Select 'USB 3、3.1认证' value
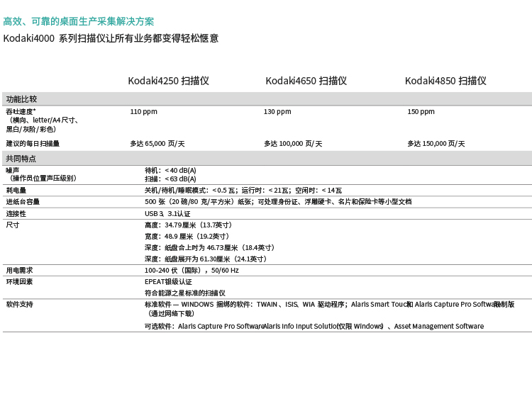Image resolution: width=532 pixels, height=401 pixels. (167, 213)
